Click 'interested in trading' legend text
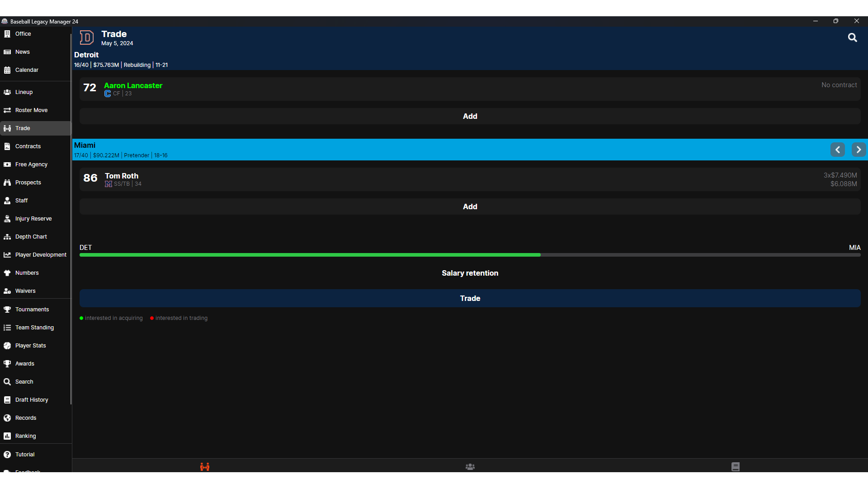868x488 pixels. point(181,318)
